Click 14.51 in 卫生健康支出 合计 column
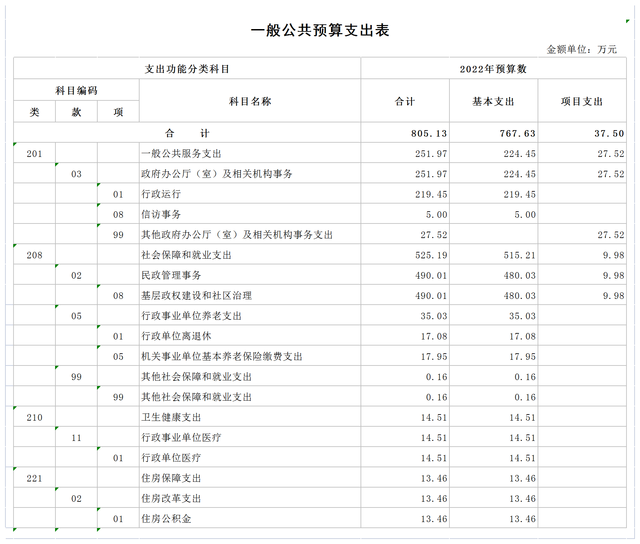Viewport: 640px width, 544px height. point(434,418)
